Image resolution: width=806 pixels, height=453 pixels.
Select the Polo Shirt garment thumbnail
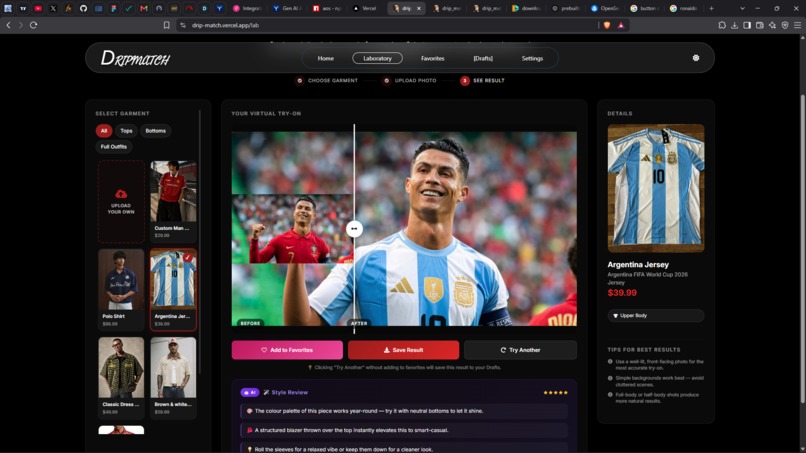(121, 279)
